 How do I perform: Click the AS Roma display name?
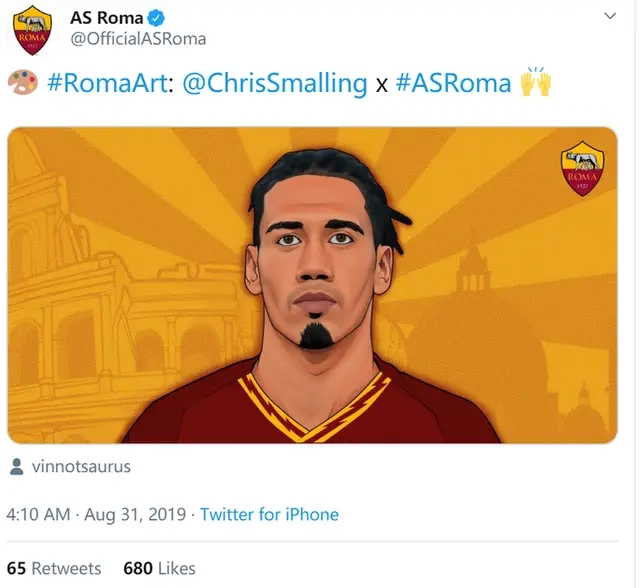point(107,18)
